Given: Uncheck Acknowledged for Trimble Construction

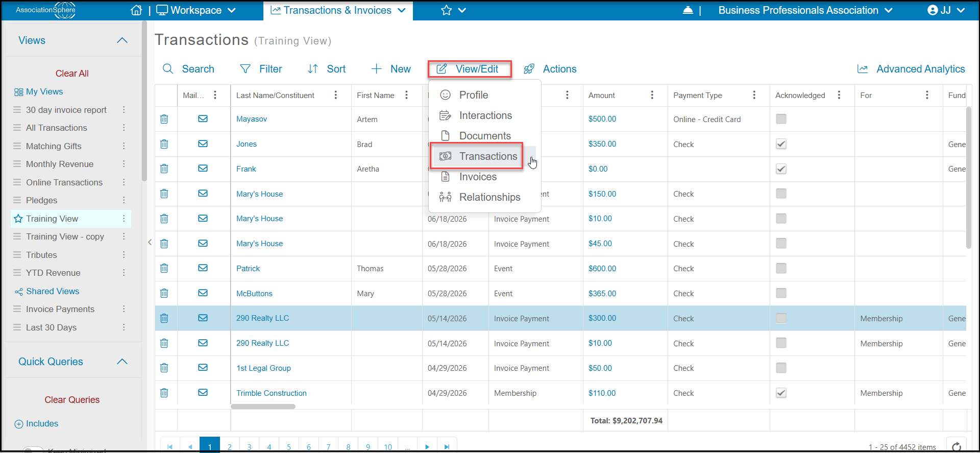Looking at the screenshot, I should coord(781,393).
